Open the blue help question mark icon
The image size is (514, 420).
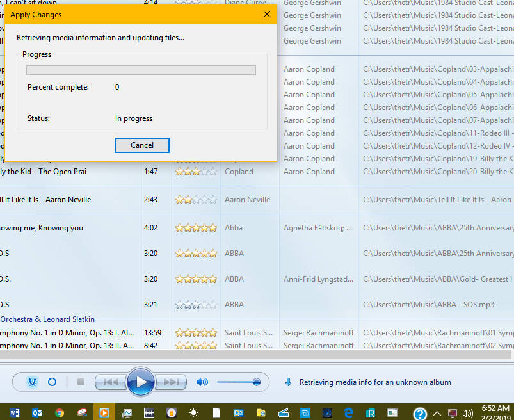click(x=420, y=414)
